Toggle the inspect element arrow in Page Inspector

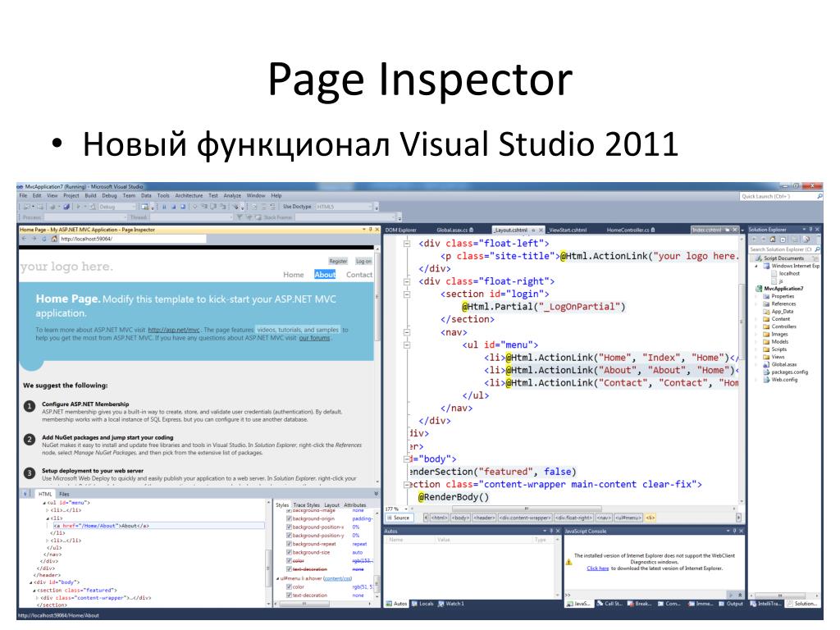tap(25, 494)
